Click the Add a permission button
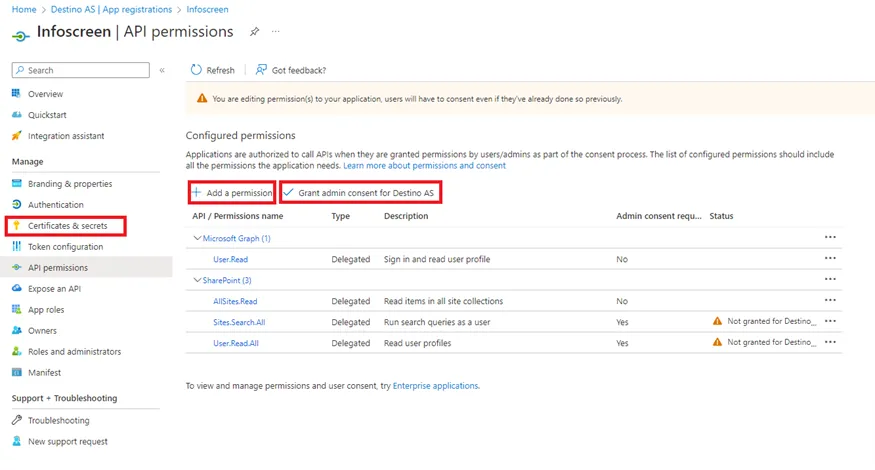 (x=232, y=193)
